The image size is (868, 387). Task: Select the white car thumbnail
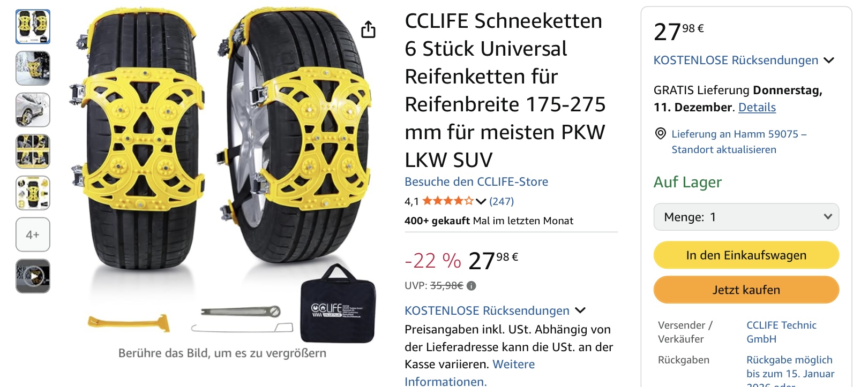(33, 110)
